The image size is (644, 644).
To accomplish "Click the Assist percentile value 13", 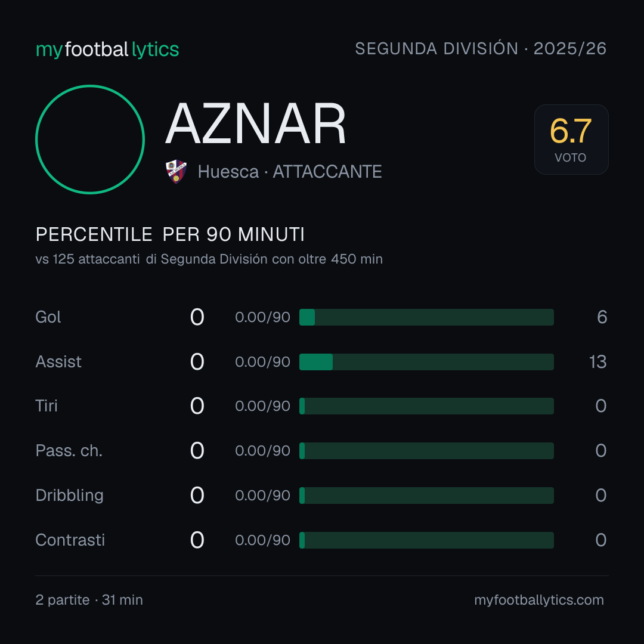I will 597,362.
